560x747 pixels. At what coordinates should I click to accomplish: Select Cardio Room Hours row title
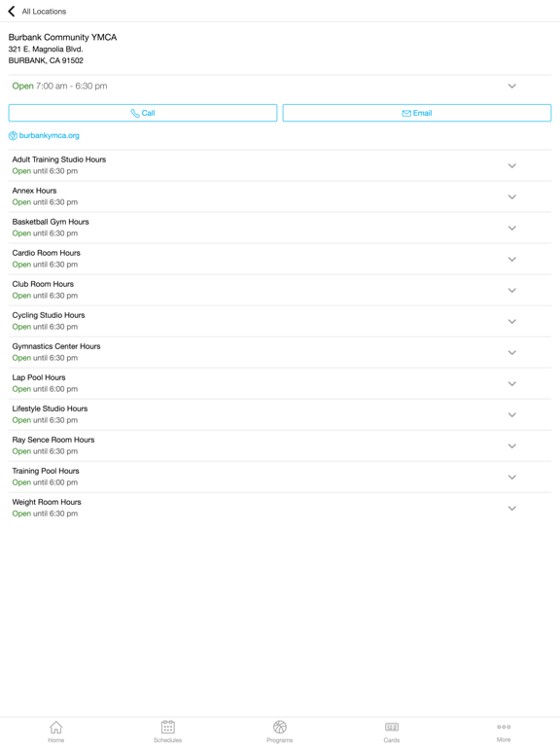[47, 253]
